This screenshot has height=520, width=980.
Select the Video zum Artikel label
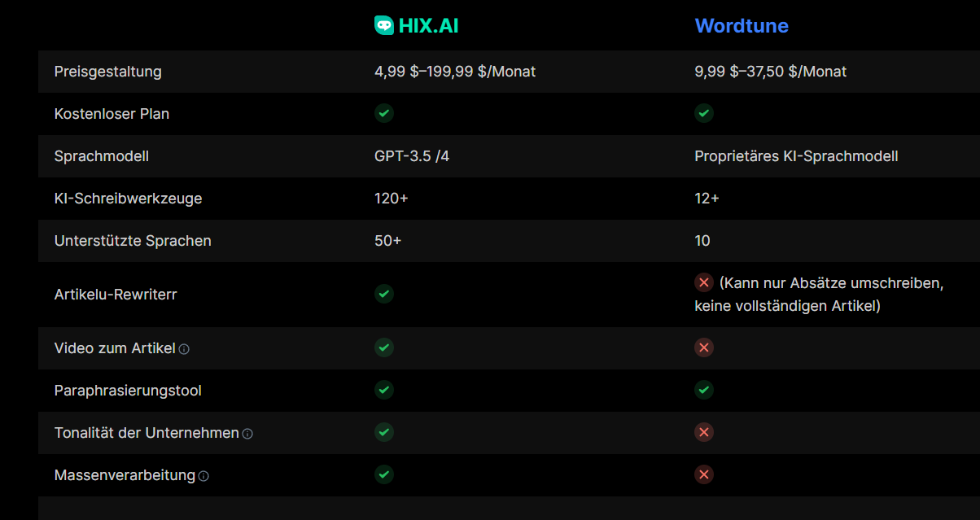tap(115, 348)
